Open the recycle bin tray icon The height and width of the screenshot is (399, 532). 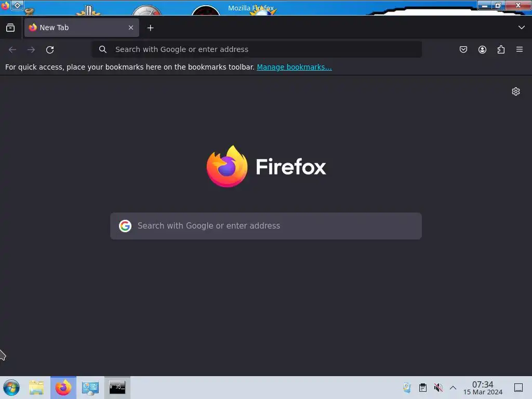(x=407, y=388)
